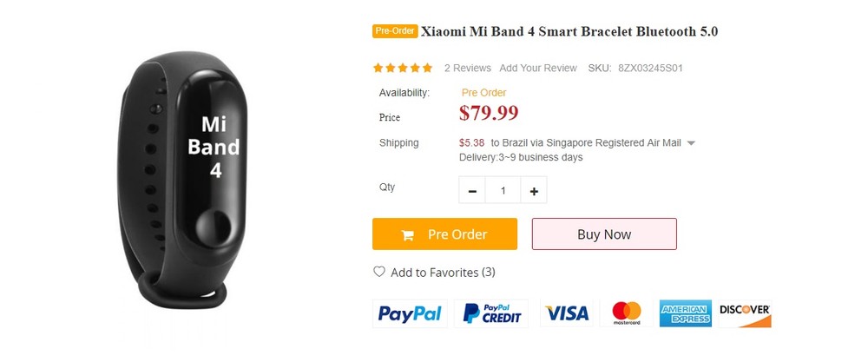Click the five-star rating

(403, 68)
